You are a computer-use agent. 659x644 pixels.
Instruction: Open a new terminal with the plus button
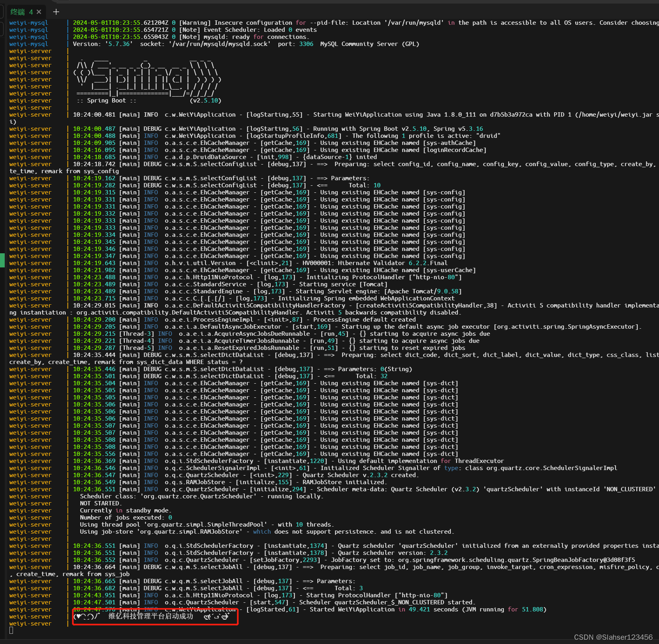pos(56,12)
